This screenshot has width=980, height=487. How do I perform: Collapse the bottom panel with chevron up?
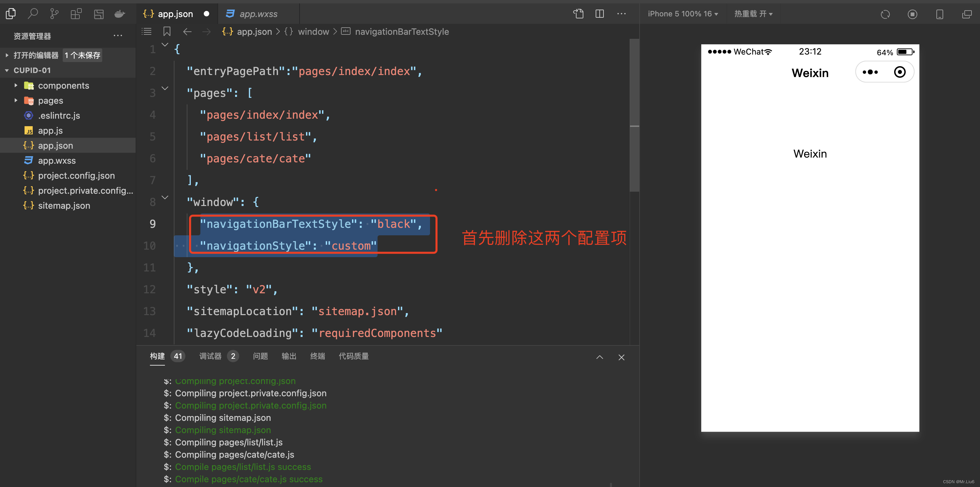pos(600,357)
